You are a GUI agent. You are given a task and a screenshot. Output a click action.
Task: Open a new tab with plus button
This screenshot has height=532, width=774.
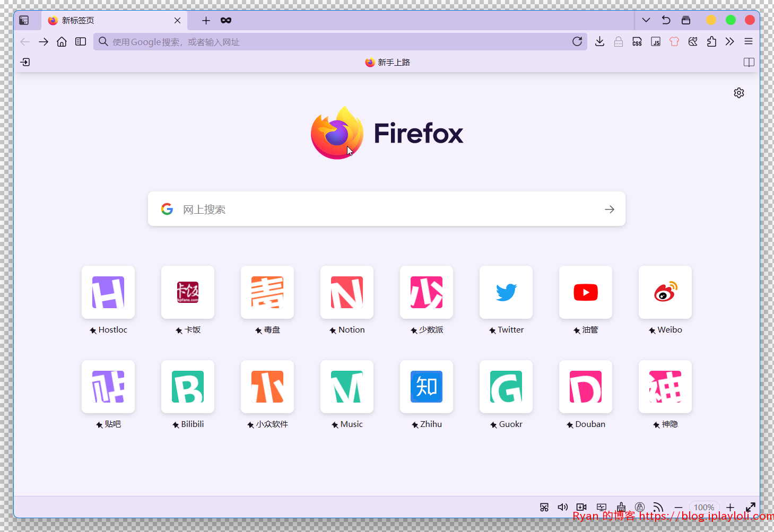(x=206, y=20)
